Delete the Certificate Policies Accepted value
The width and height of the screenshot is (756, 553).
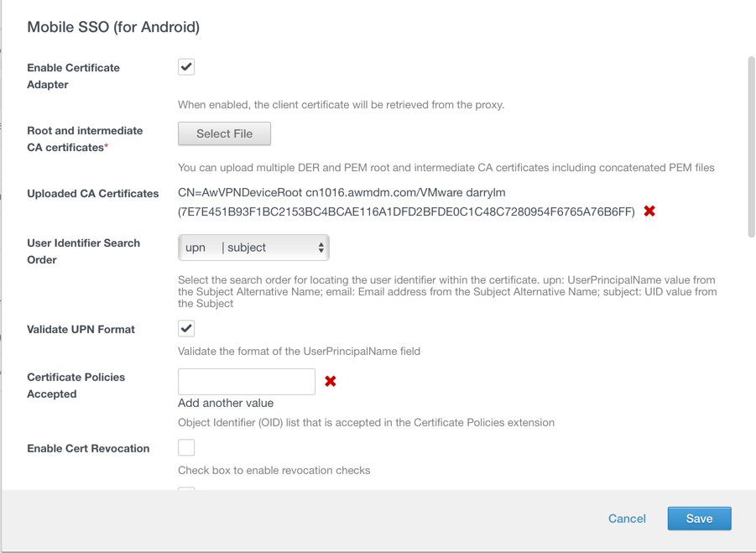(x=331, y=381)
